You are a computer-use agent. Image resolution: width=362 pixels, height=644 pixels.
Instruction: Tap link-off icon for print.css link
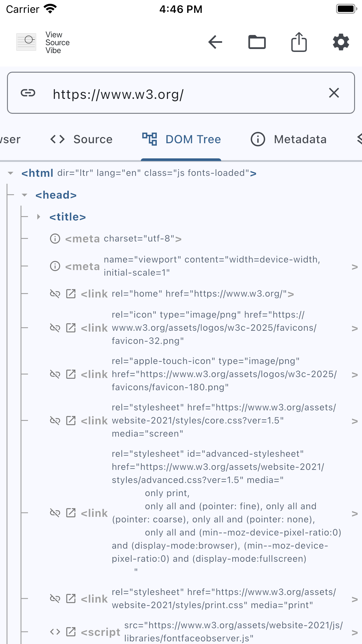pos(55,598)
